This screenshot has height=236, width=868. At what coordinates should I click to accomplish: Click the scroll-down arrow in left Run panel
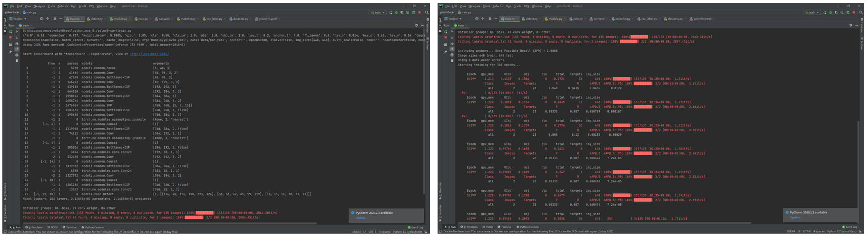click(17, 38)
